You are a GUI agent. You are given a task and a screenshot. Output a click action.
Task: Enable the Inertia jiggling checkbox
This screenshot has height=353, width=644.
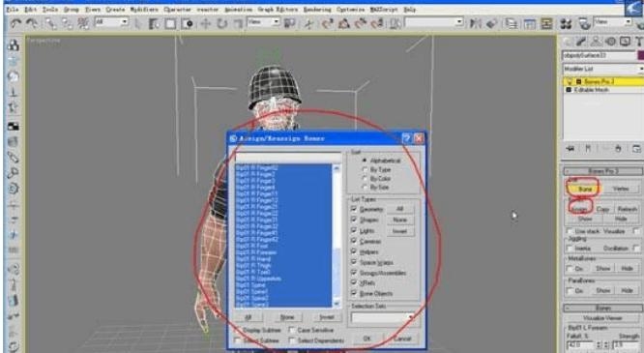570,249
